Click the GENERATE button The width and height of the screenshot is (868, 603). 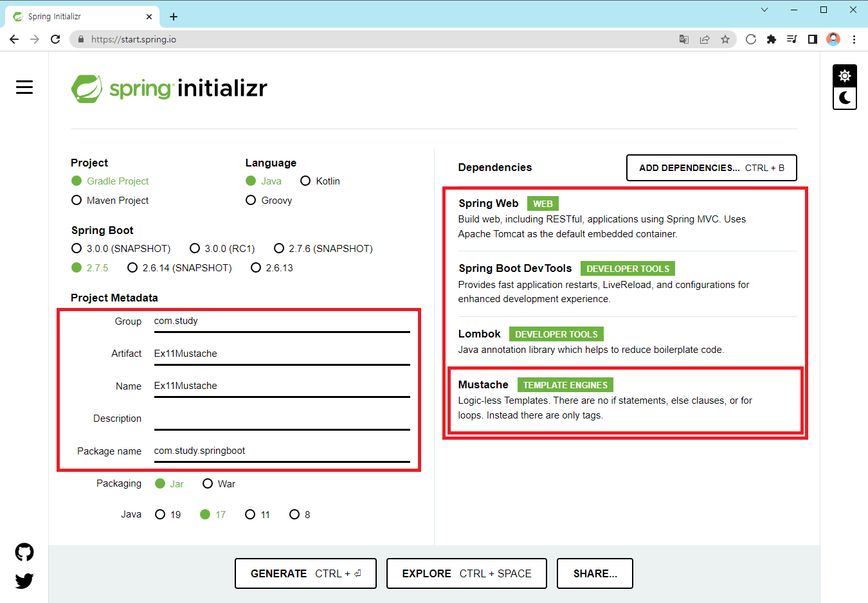306,573
